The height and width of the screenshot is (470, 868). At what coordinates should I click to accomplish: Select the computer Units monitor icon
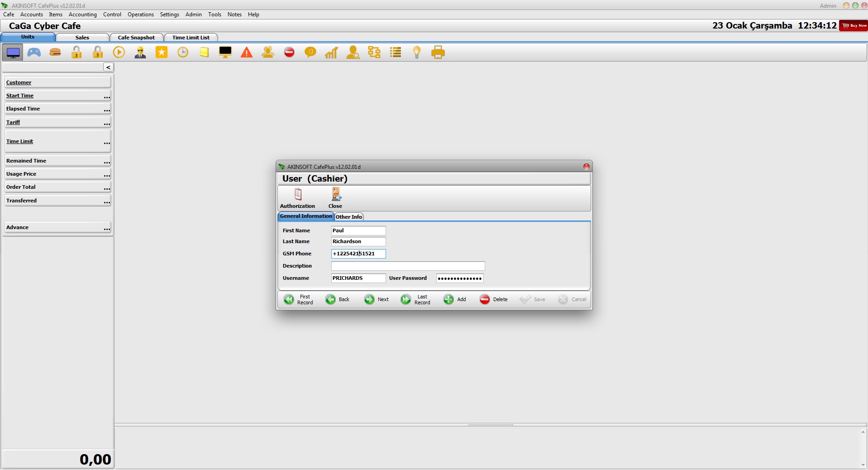tap(13, 52)
